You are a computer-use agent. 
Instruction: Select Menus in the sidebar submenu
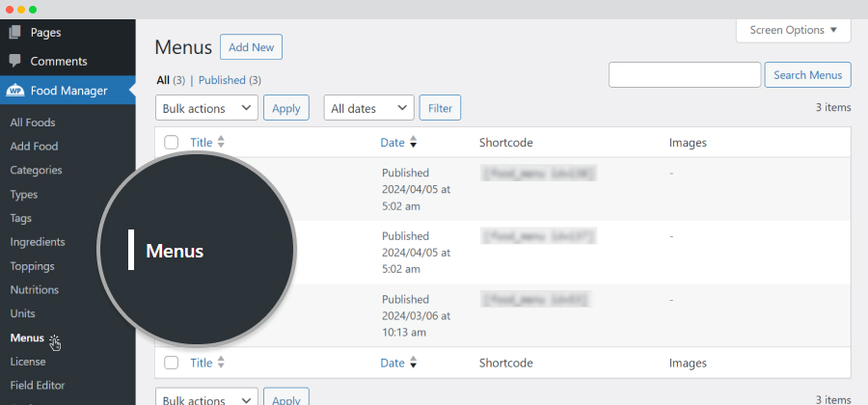[27, 337]
